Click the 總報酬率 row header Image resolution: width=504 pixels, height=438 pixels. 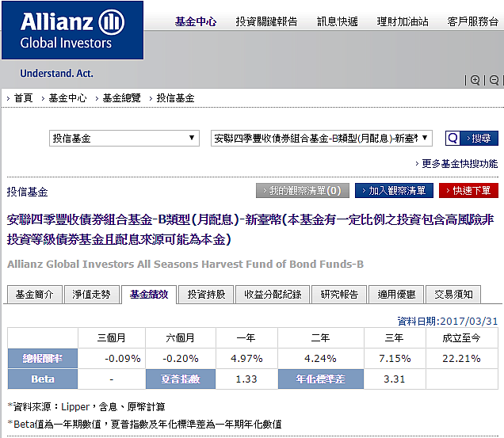point(43,358)
